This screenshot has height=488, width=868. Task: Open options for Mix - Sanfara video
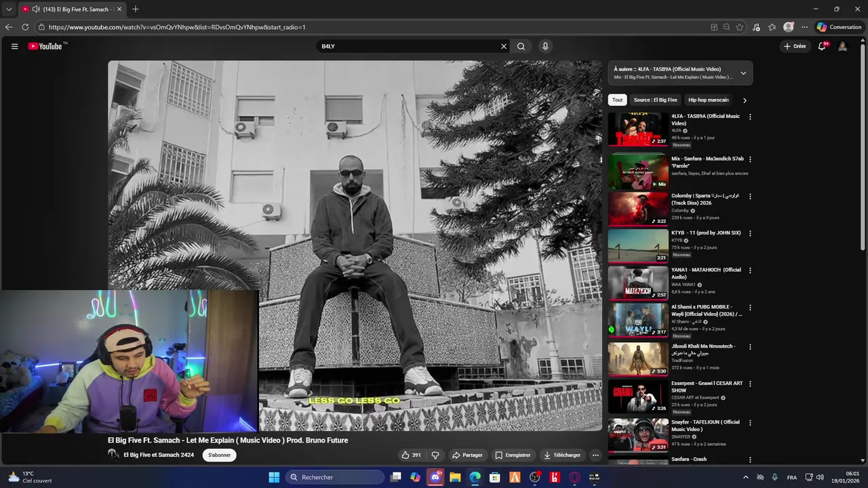tap(750, 159)
